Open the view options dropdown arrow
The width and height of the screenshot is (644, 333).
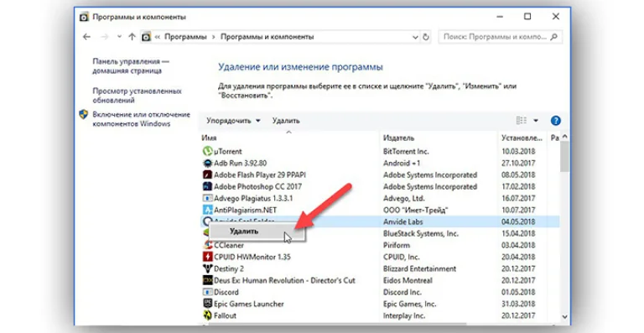(536, 121)
